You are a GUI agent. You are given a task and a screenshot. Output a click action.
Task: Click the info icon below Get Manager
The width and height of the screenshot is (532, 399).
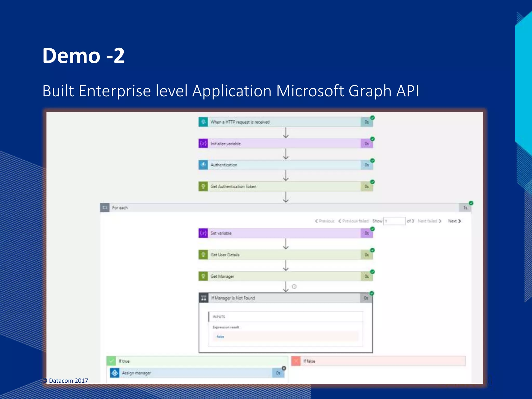(294, 287)
